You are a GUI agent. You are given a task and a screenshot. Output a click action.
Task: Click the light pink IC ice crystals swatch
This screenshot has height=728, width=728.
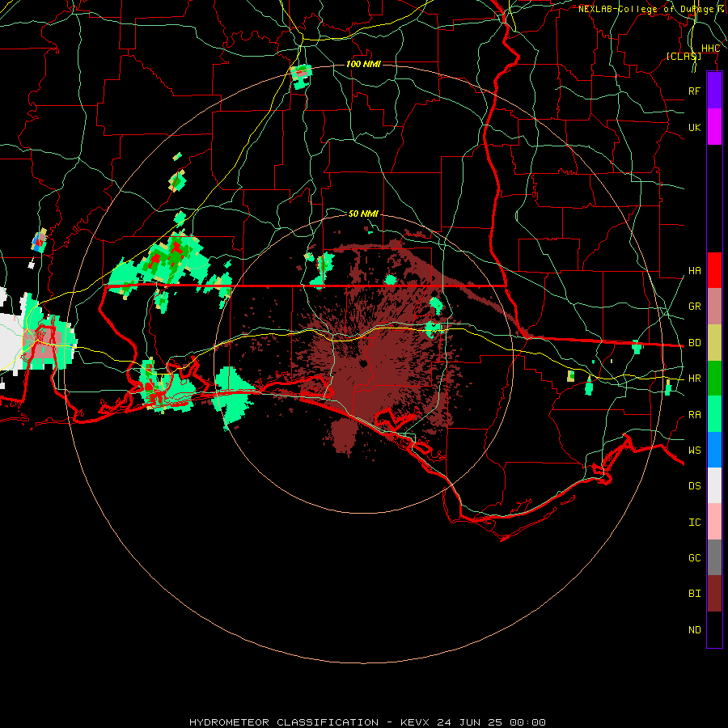point(714,522)
